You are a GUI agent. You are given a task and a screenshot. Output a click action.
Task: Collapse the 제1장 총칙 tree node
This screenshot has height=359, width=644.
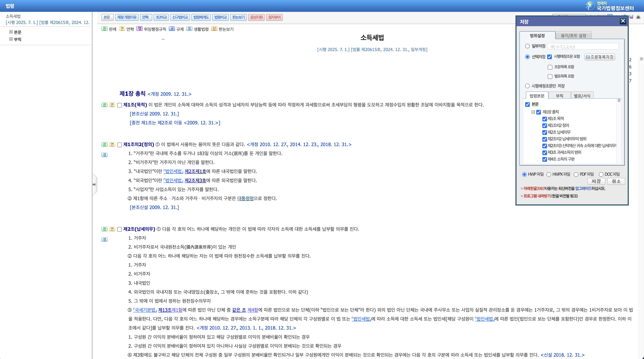point(533,112)
